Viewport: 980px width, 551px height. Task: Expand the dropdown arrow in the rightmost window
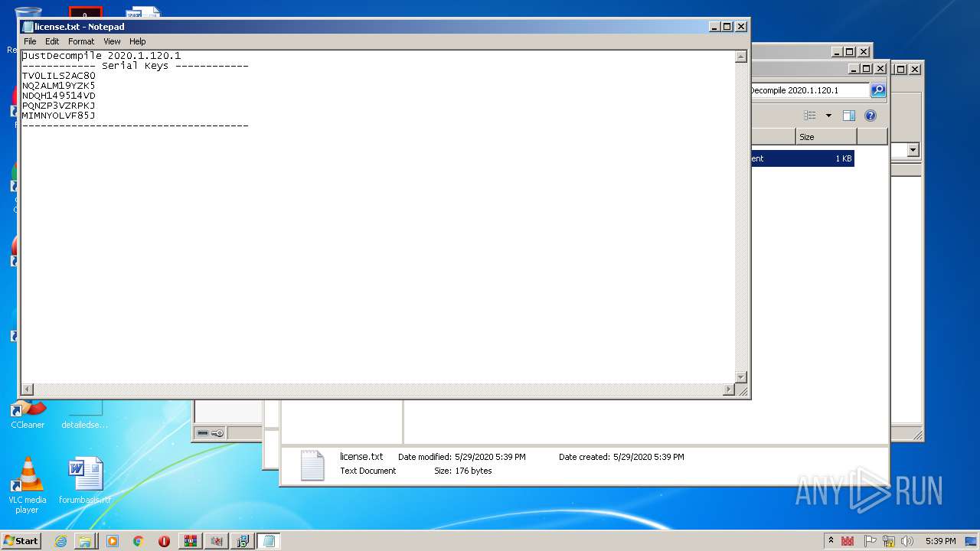(913, 151)
